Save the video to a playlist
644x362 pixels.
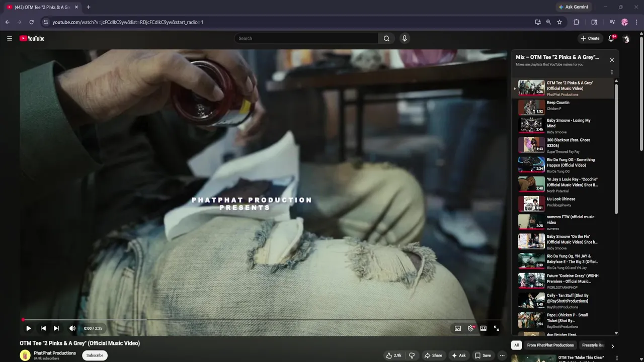[x=483, y=355]
